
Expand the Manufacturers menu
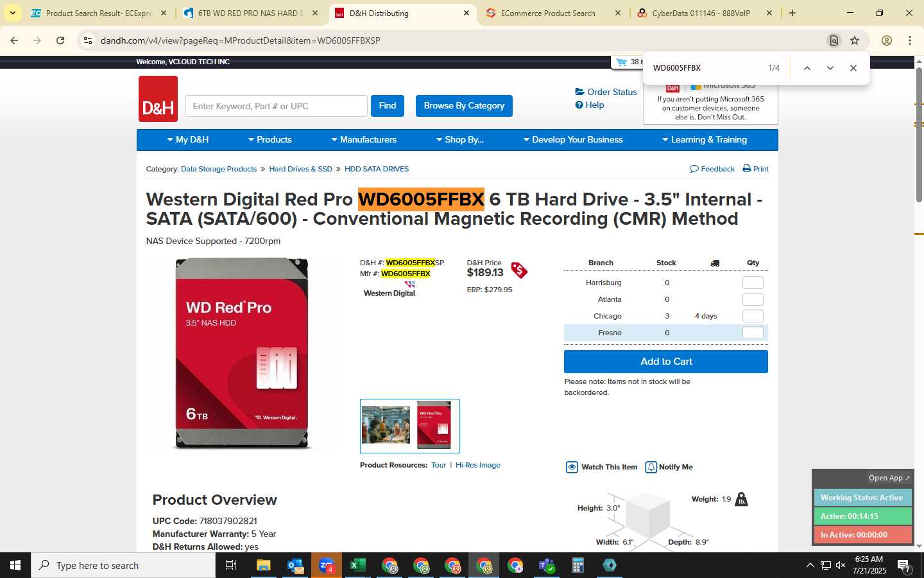(x=364, y=140)
